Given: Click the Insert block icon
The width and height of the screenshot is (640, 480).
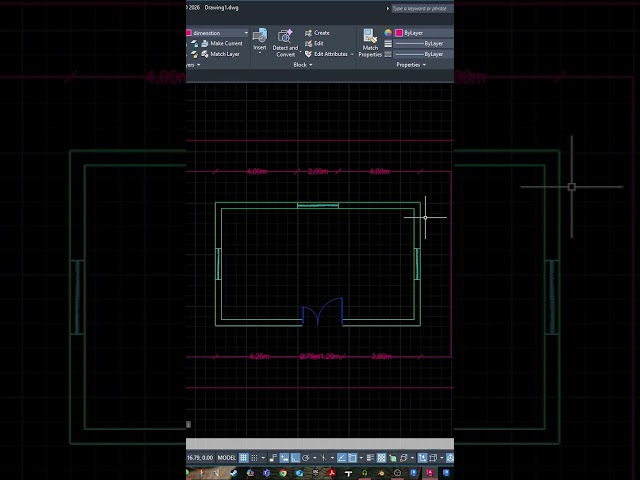Looking at the screenshot, I should (260, 36).
